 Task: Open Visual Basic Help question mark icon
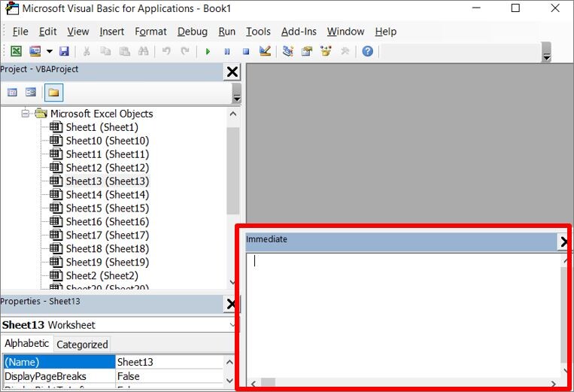[368, 51]
